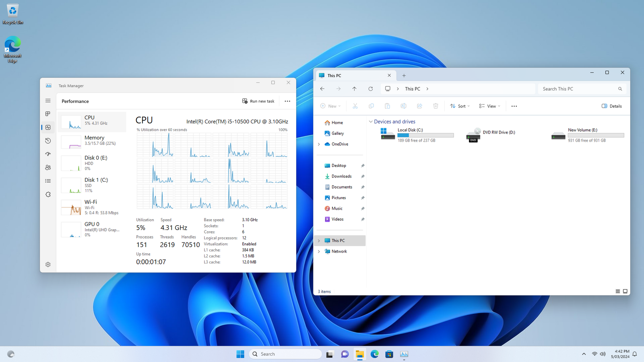Screen dimensions: 644x362
Task: Open Microsoft Store from taskbar
Action: (x=389, y=354)
